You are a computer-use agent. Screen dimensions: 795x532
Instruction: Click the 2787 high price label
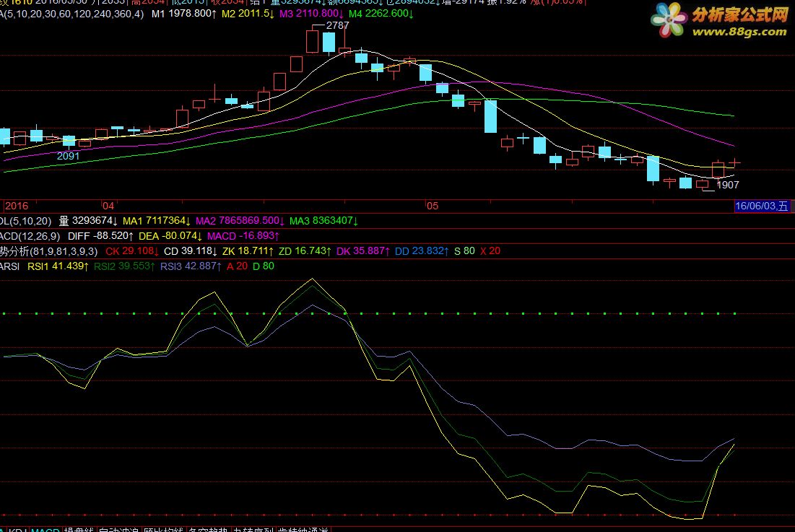pos(338,25)
